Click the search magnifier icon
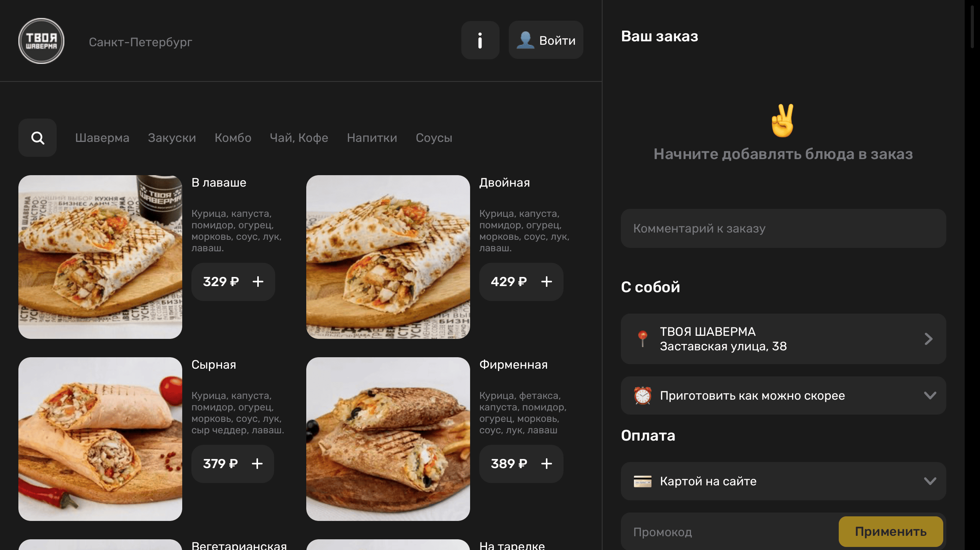The width and height of the screenshot is (980, 550). (x=38, y=138)
